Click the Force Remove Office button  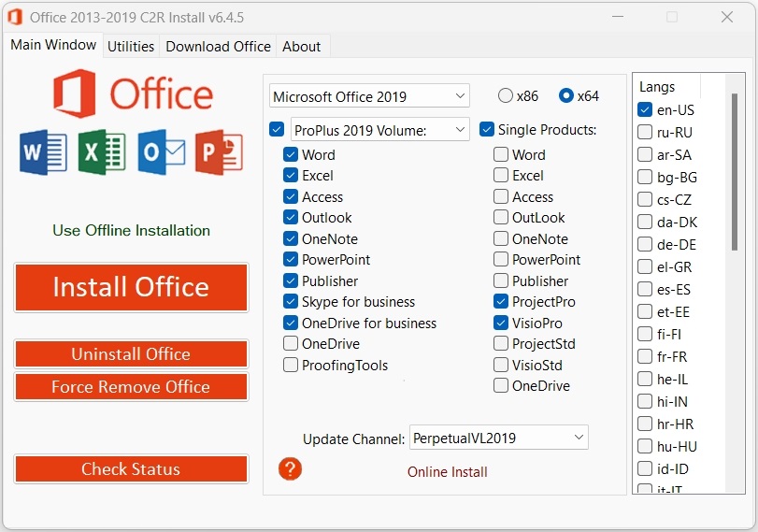(x=131, y=387)
